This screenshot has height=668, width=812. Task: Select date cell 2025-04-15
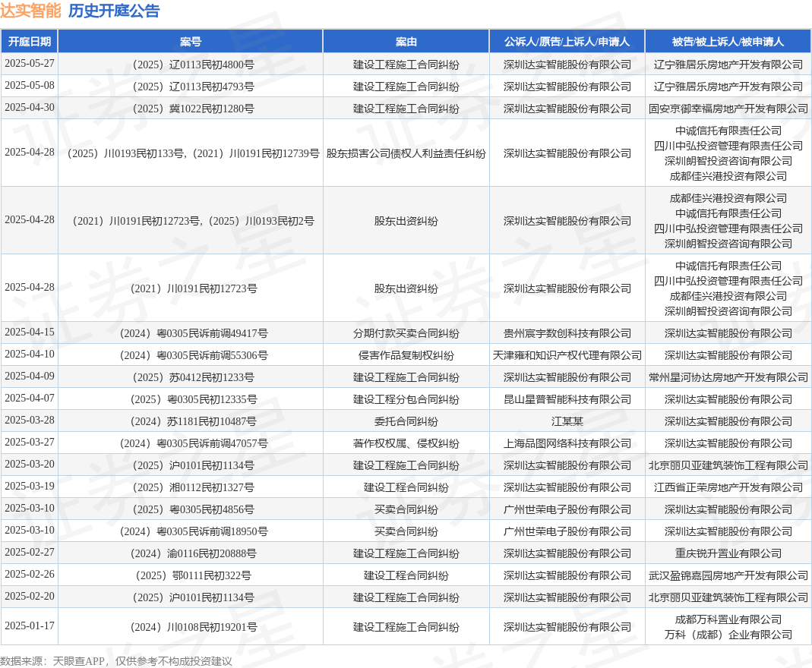coord(30,332)
